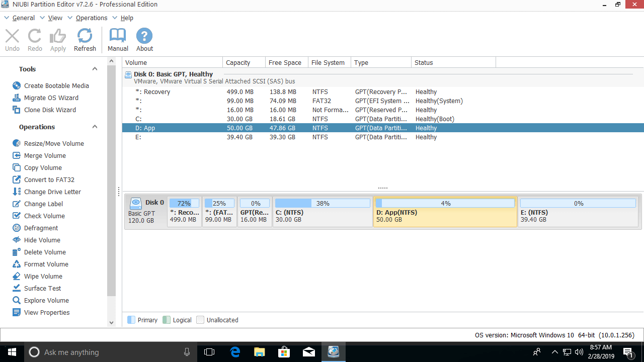Choose Defragment from Operations list

pyautogui.click(x=41, y=228)
